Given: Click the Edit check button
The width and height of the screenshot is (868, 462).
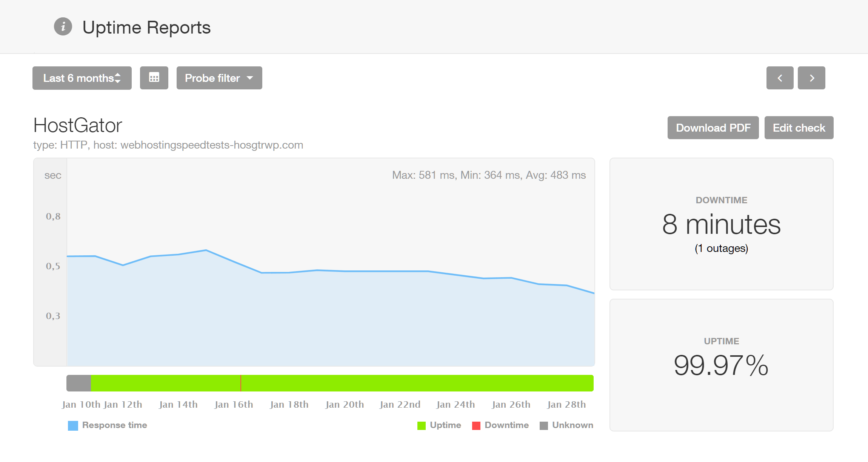Looking at the screenshot, I should (799, 128).
